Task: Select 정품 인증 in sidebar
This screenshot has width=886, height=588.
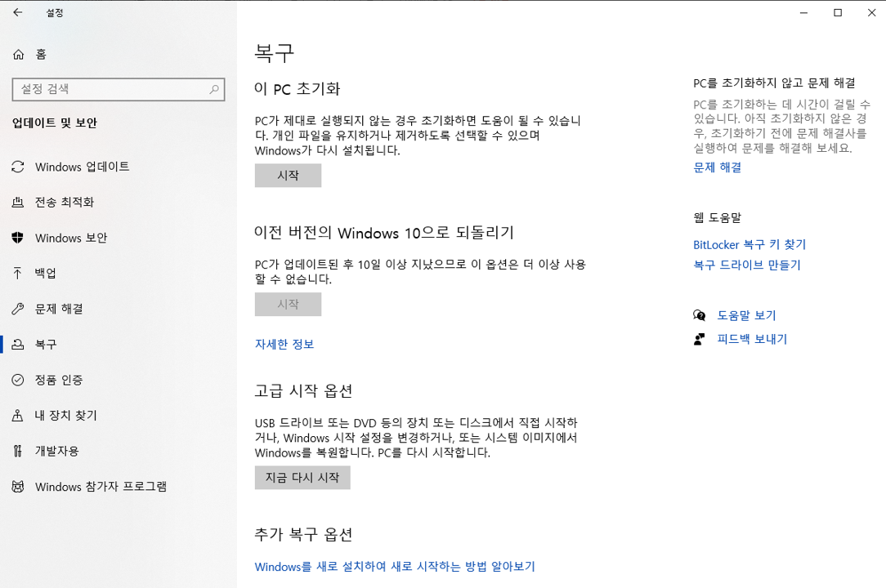Action: coord(59,380)
